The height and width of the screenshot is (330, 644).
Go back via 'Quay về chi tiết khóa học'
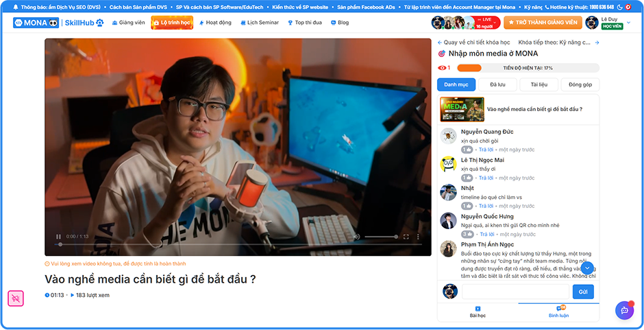[x=474, y=43]
